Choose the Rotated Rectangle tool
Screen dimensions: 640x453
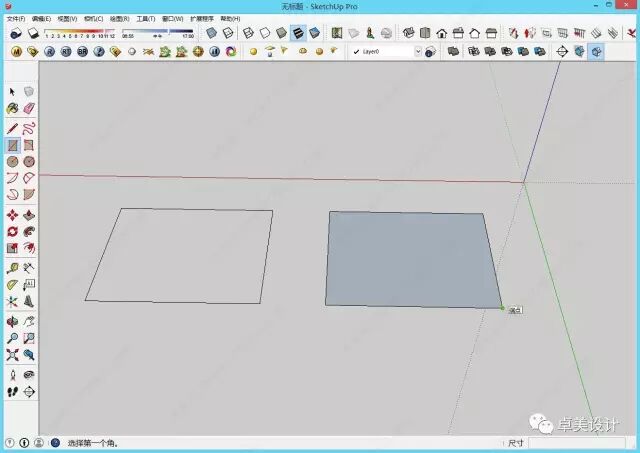[29, 145]
